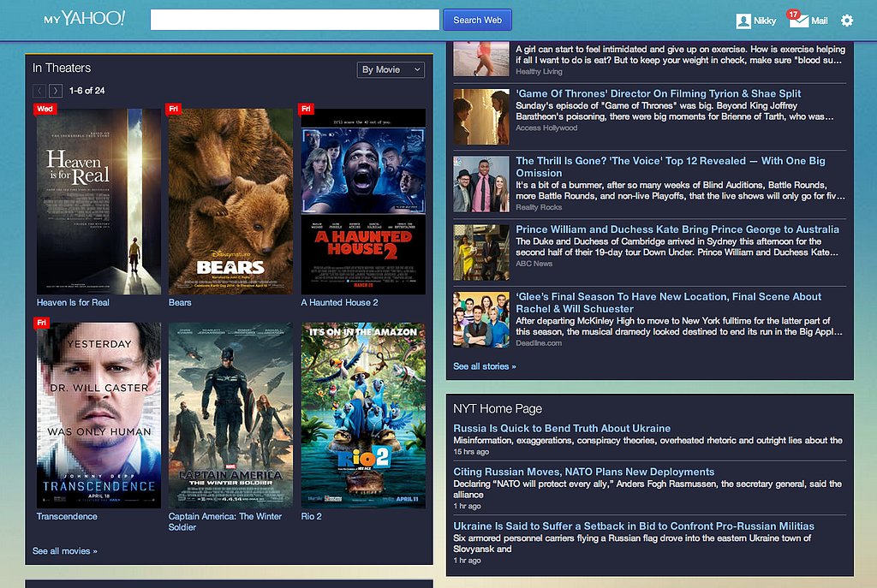Click the Fri badge on A Haunted House 2
Screen dimensions: 877x588
(x=306, y=109)
